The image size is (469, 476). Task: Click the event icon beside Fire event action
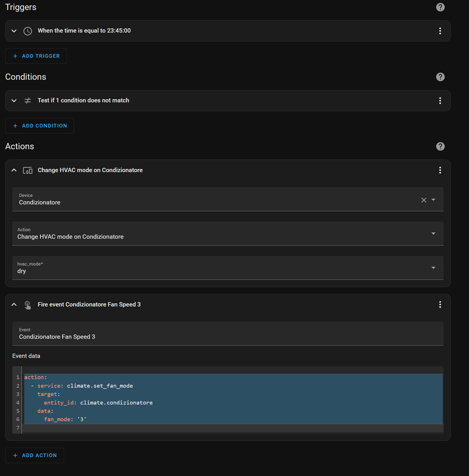tap(27, 304)
